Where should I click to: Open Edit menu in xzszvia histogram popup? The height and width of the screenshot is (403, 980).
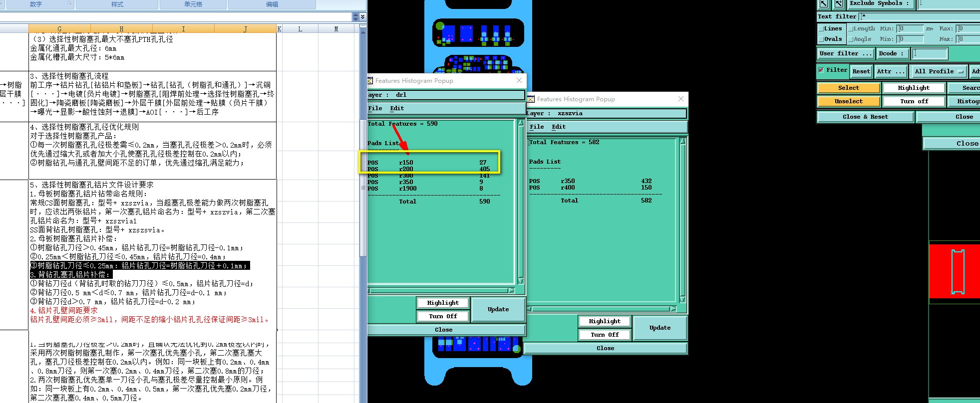[x=559, y=127]
